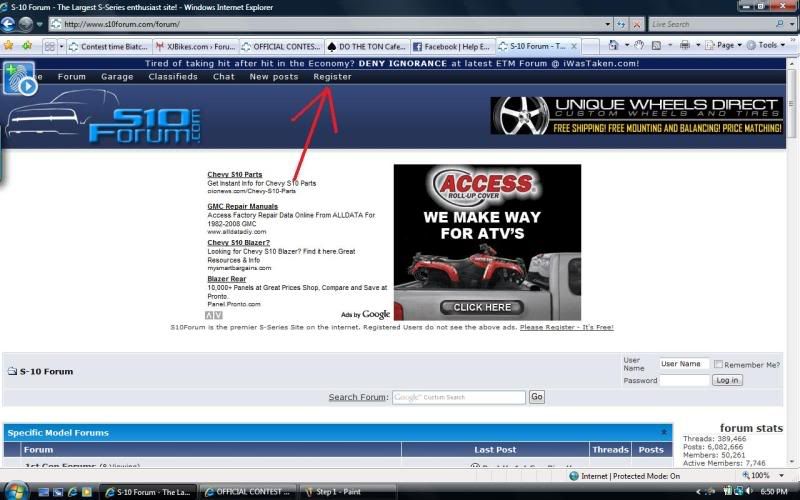This screenshot has width=800, height=500.
Task: Expand the address bar URL history dropdown
Action: pos(607,24)
